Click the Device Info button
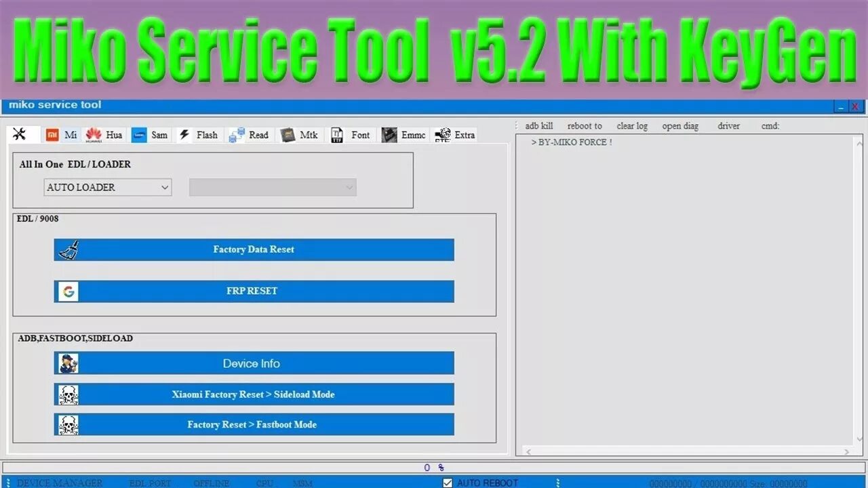The width and height of the screenshot is (868, 488). 254,363
